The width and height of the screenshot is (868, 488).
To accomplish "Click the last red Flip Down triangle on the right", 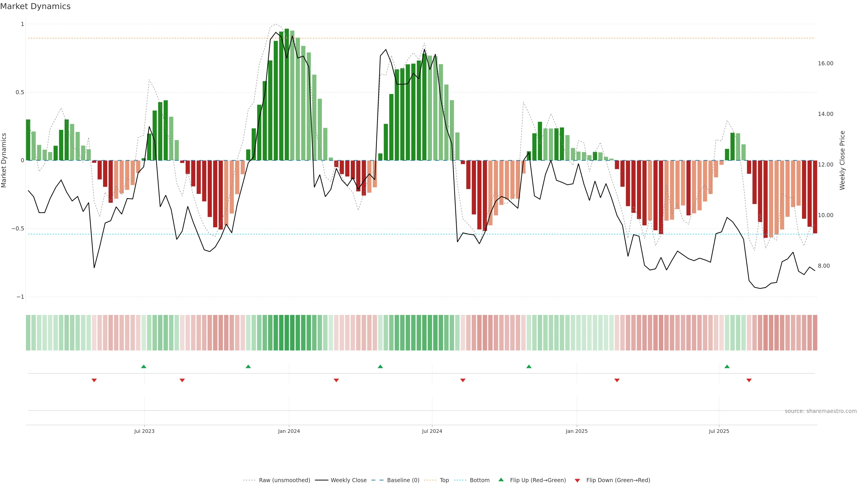I will coord(749,380).
